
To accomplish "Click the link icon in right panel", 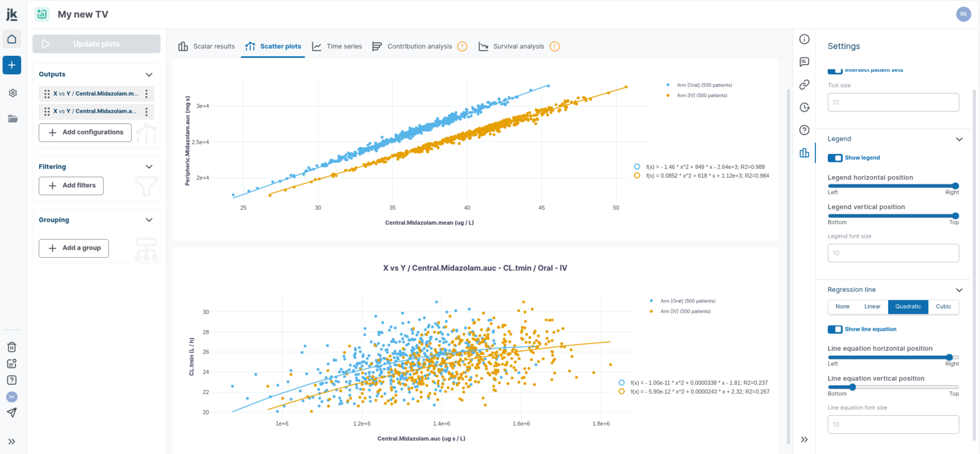I will click(x=805, y=84).
